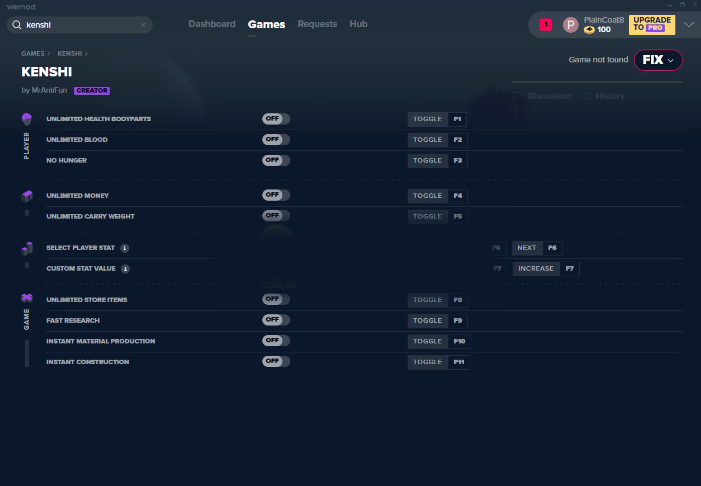Viewport: 701px width, 486px height.
Task: Focus the kenshi search field
Action: (80, 25)
